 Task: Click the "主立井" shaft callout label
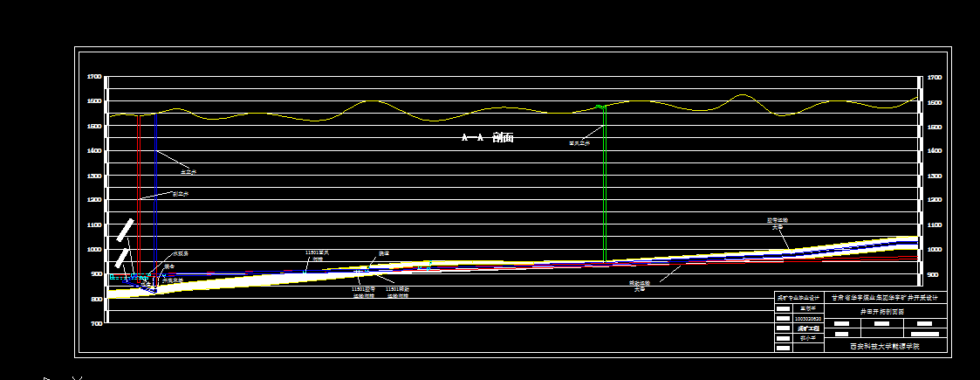coord(188,171)
